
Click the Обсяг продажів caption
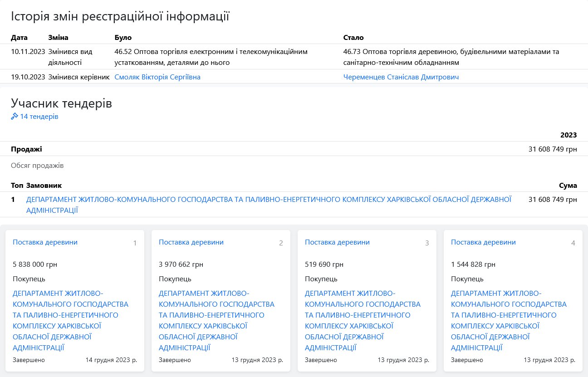[x=37, y=166]
